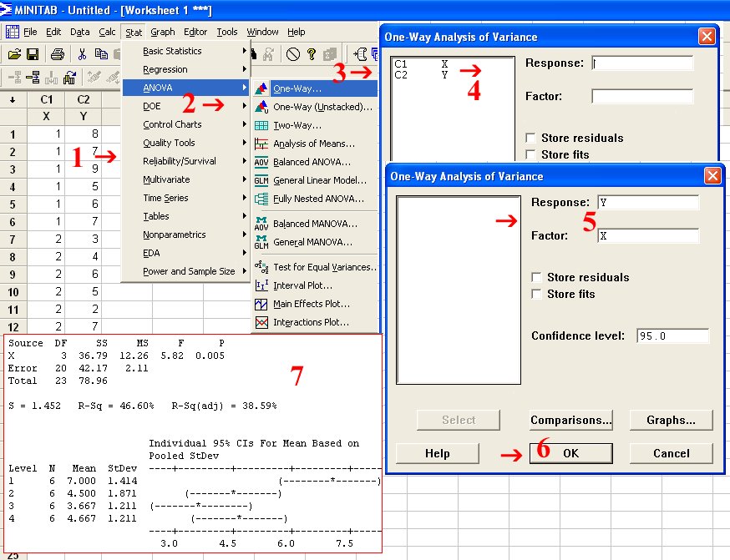Click the Cancel button
Image resolution: width=730 pixels, height=560 pixels.
671,453
